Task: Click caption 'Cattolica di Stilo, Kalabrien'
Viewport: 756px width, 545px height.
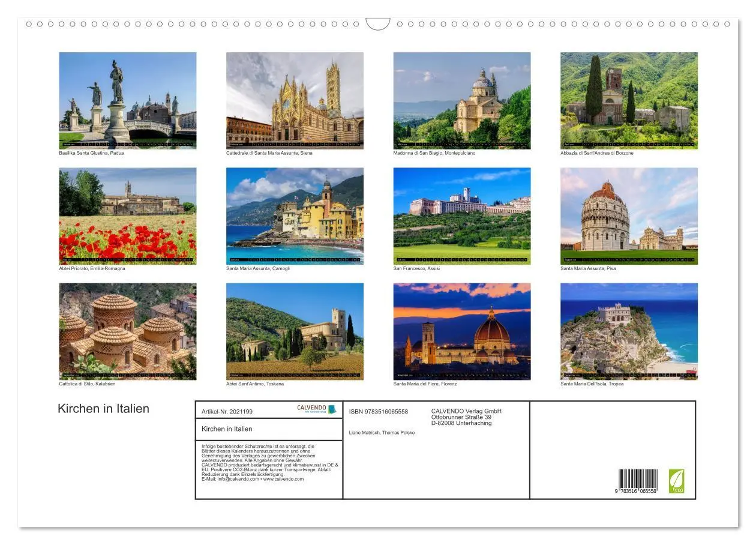Action: [x=87, y=384]
